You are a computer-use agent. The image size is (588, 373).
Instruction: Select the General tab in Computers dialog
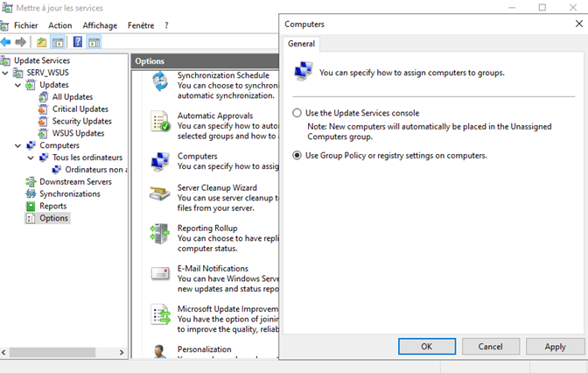(x=301, y=44)
